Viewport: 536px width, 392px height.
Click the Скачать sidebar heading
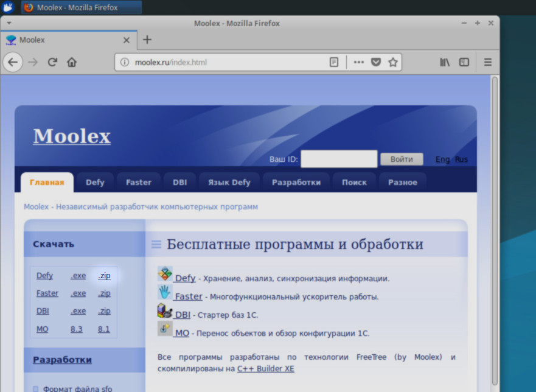click(54, 244)
